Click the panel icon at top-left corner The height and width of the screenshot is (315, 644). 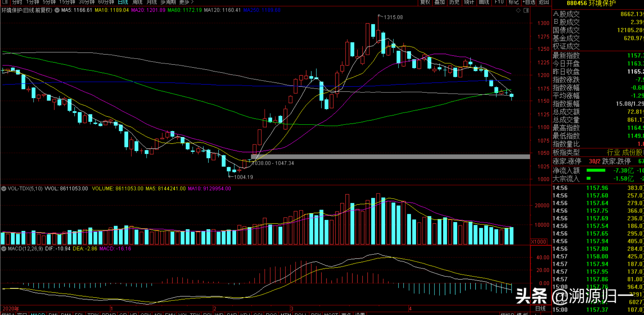tap(5, 2)
